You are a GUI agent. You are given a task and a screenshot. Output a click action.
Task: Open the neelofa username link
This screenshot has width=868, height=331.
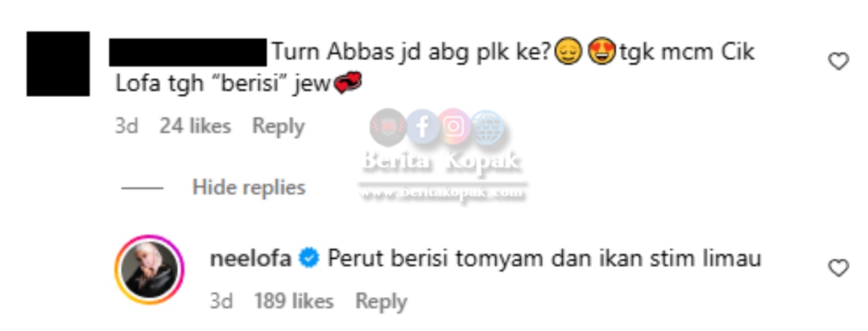point(250,259)
